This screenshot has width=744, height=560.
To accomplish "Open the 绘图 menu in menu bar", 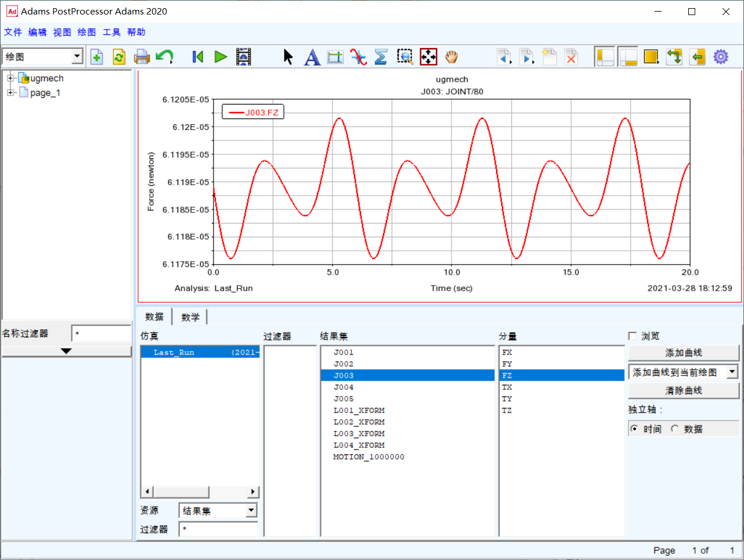I will point(86,32).
